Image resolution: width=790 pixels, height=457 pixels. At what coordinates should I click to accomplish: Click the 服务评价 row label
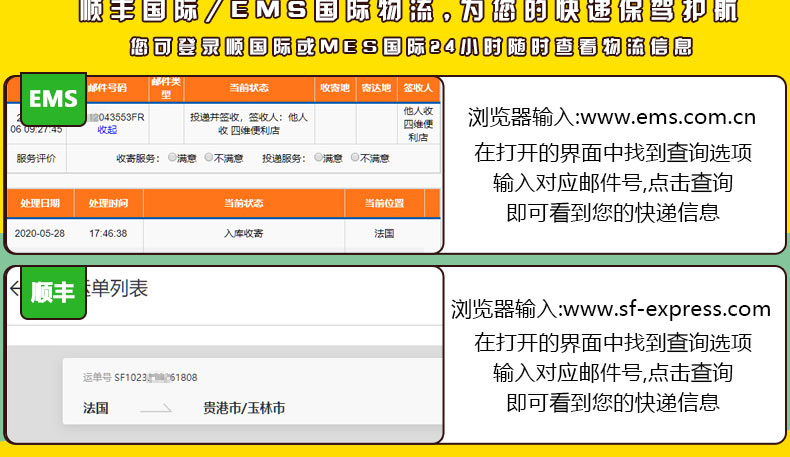tap(36, 158)
